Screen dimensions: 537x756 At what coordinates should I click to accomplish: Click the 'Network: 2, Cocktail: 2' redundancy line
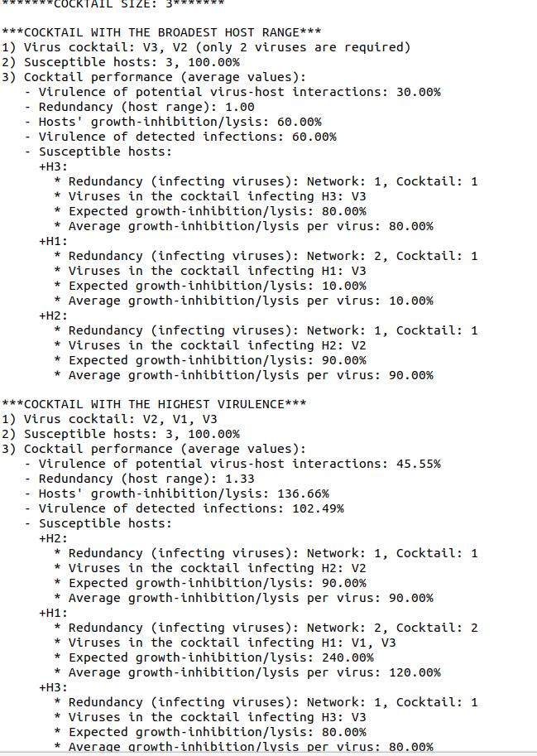(x=272, y=628)
